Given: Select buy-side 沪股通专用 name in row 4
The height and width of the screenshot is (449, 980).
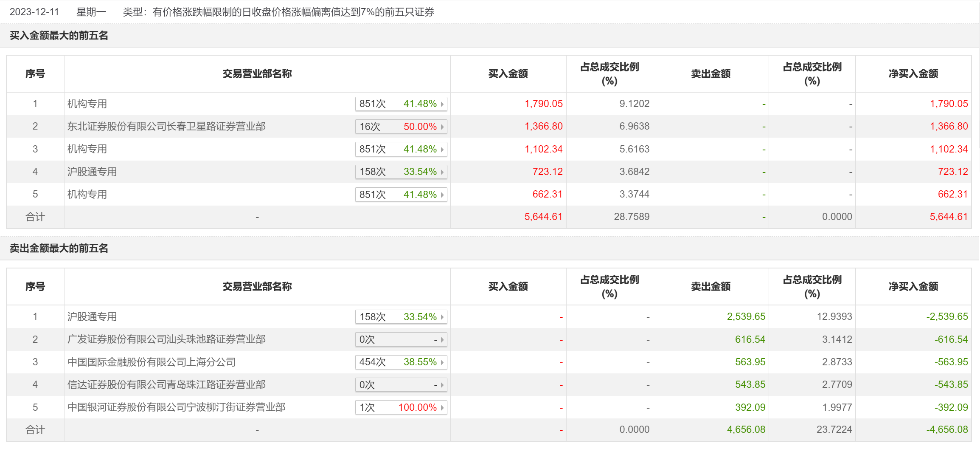Looking at the screenshot, I should [x=92, y=172].
